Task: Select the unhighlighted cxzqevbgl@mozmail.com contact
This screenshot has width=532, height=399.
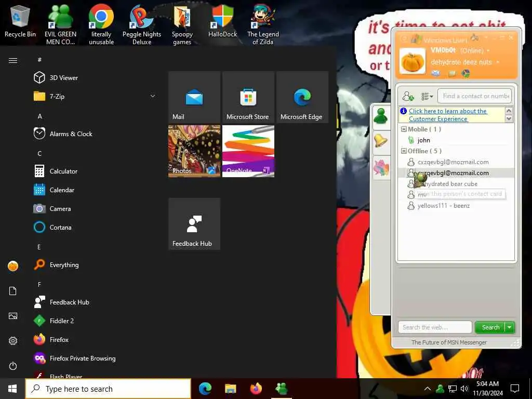Action: pyautogui.click(x=453, y=162)
